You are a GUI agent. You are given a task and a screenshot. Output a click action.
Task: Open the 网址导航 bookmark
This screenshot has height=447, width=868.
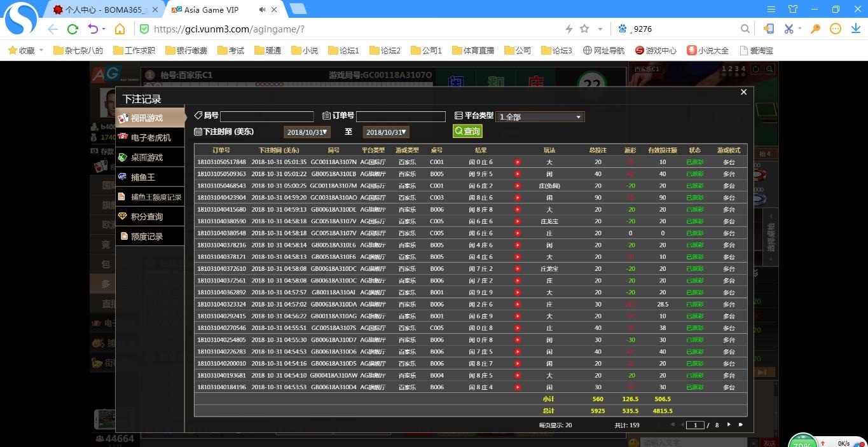(603, 50)
